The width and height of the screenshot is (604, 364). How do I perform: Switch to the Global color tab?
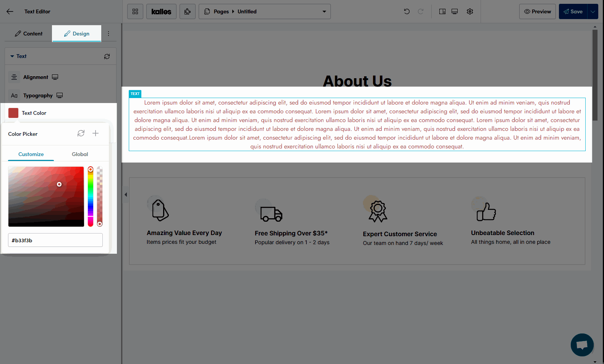[80, 154]
